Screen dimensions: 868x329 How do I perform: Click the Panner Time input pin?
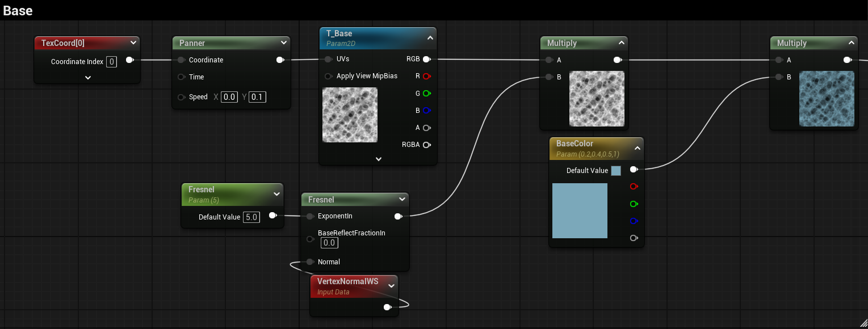pos(182,77)
